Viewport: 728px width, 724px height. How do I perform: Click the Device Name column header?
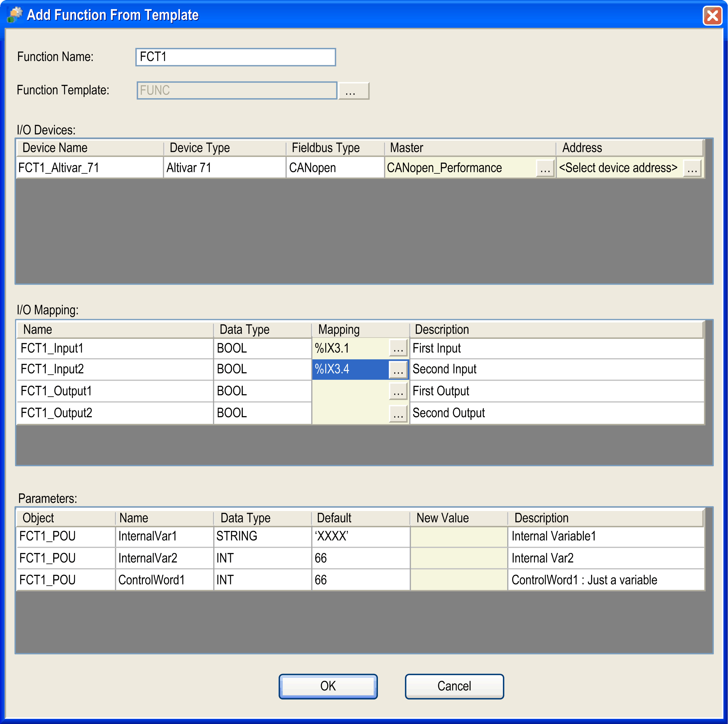tap(90, 148)
